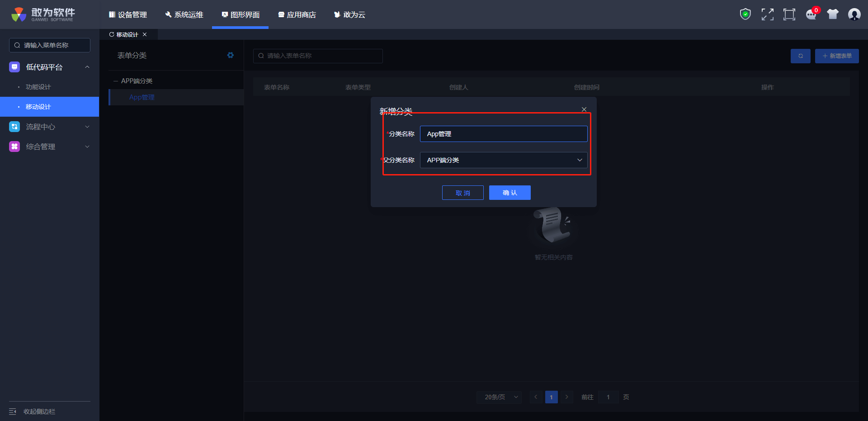Viewport: 868px width, 421px height.
Task: Open the 设备管理 top menu
Action: click(x=128, y=14)
